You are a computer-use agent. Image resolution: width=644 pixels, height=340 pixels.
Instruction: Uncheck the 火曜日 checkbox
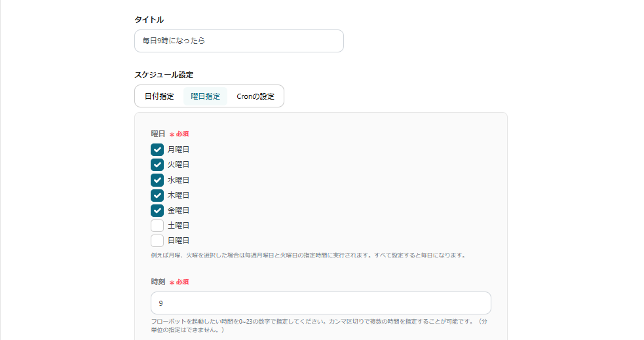[157, 164]
